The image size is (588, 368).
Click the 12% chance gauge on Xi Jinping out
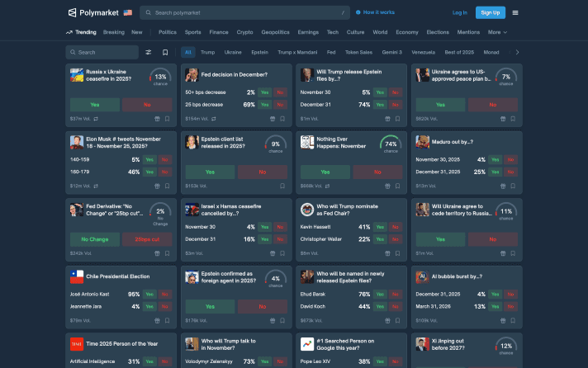(506, 347)
